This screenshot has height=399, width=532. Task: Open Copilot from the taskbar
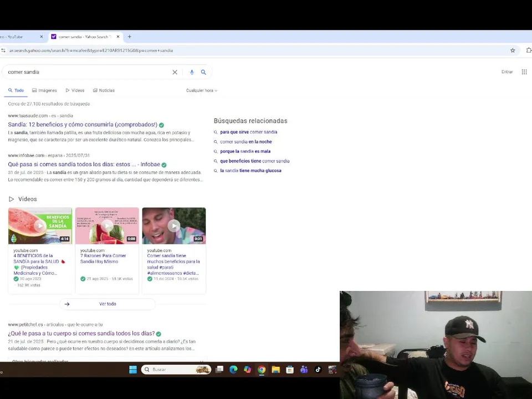(247, 370)
